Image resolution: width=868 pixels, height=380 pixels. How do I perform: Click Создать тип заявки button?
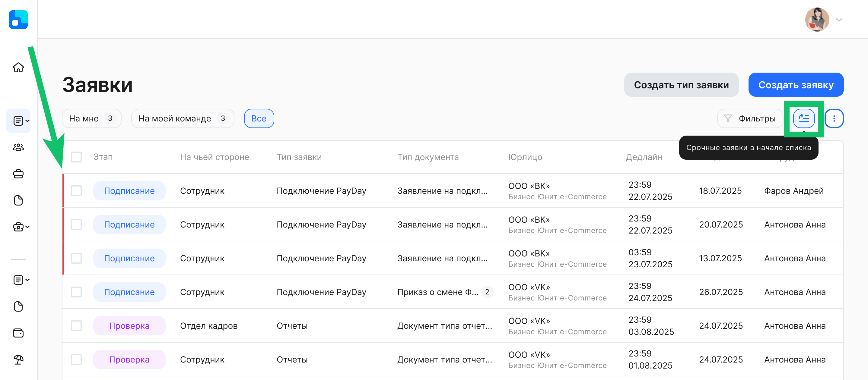pos(681,85)
